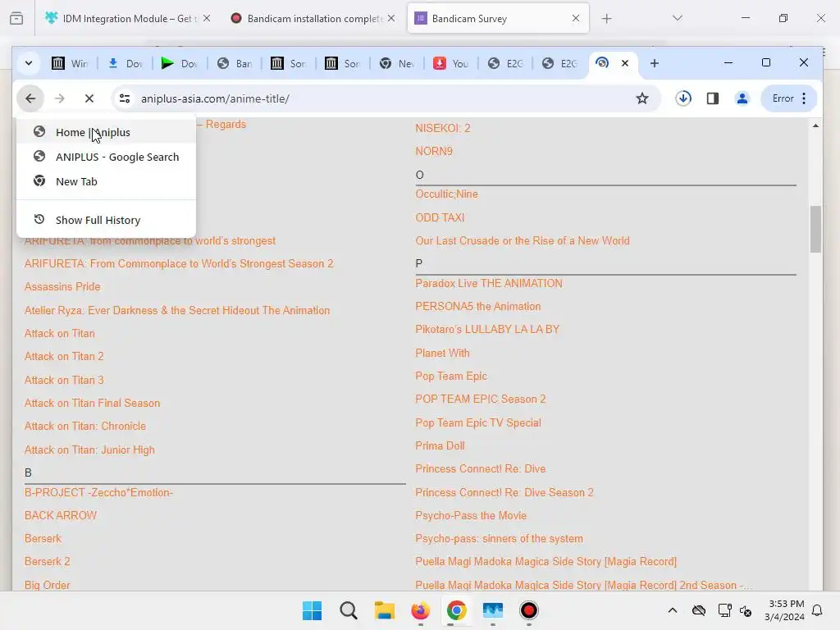Open the notifications bell icon

click(x=817, y=610)
